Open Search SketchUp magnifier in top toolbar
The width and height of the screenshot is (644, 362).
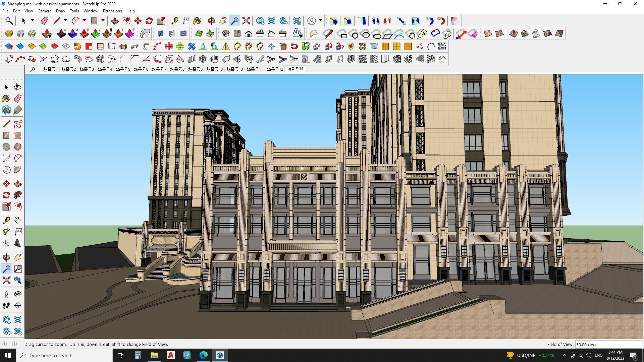tap(9, 21)
